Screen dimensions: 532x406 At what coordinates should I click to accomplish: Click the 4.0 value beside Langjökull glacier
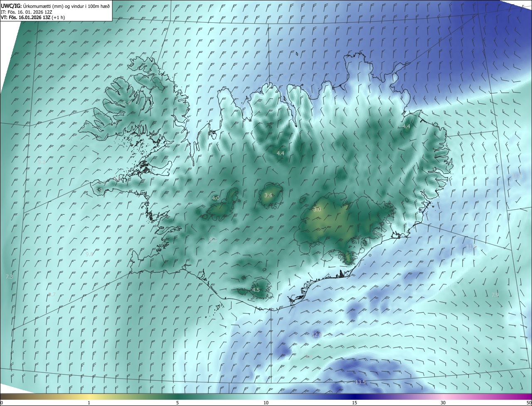(215, 198)
